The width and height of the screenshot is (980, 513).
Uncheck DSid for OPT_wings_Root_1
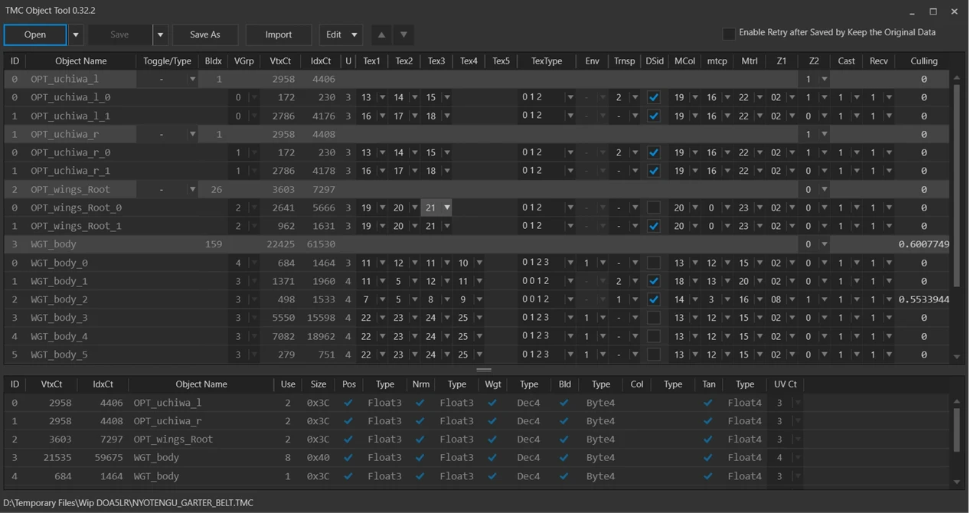[653, 226]
